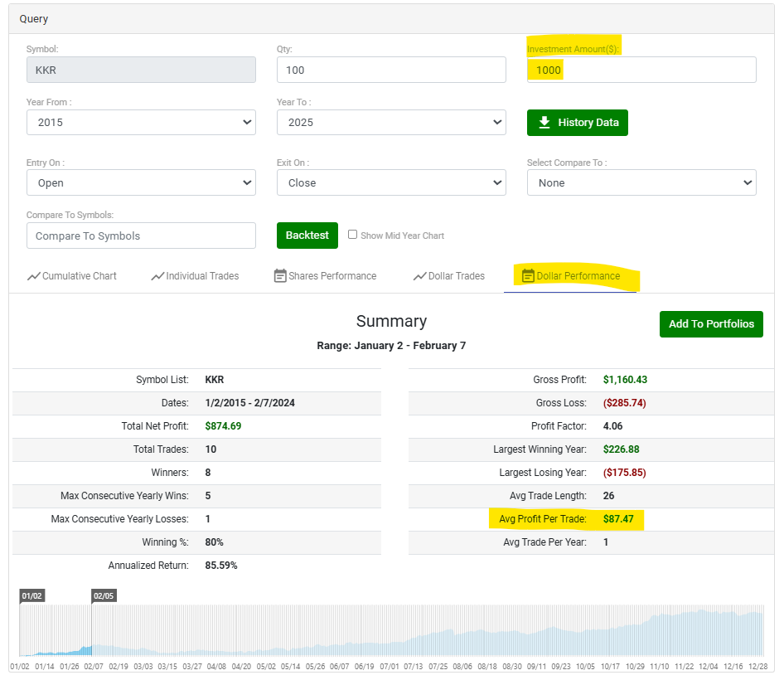Download History Data

pos(578,123)
